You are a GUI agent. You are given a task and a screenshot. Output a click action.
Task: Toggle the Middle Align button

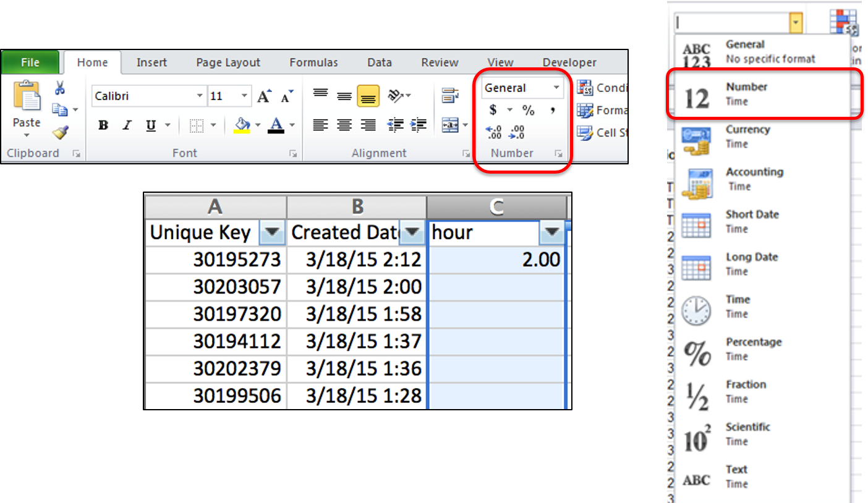[x=344, y=96]
